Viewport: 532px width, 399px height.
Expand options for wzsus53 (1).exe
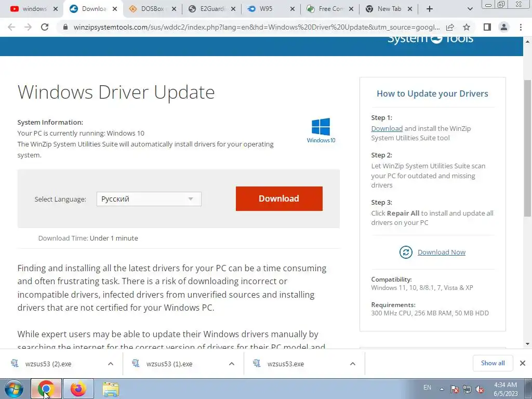tap(232, 364)
